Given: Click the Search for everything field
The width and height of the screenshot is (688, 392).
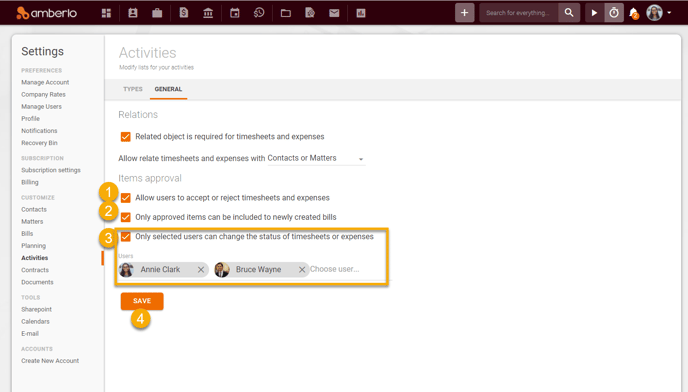Looking at the screenshot, I should [519, 13].
